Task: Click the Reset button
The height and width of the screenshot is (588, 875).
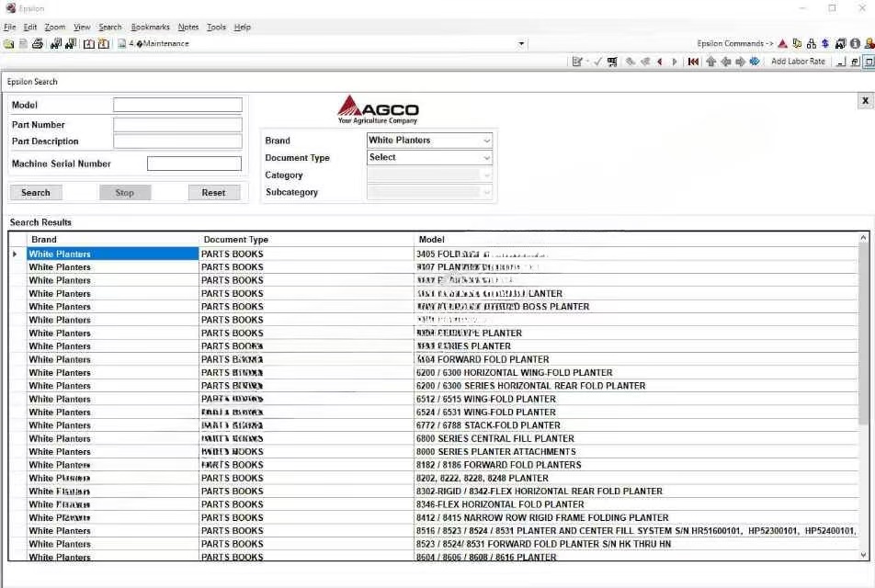Action: [x=214, y=192]
